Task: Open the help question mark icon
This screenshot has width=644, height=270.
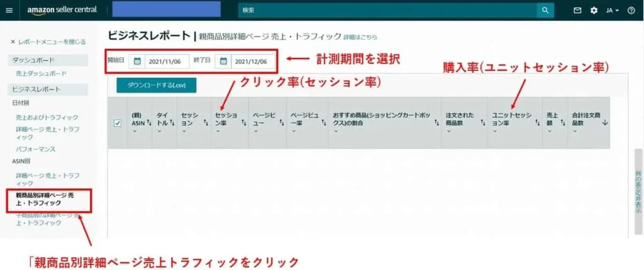Action: pos(631,11)
